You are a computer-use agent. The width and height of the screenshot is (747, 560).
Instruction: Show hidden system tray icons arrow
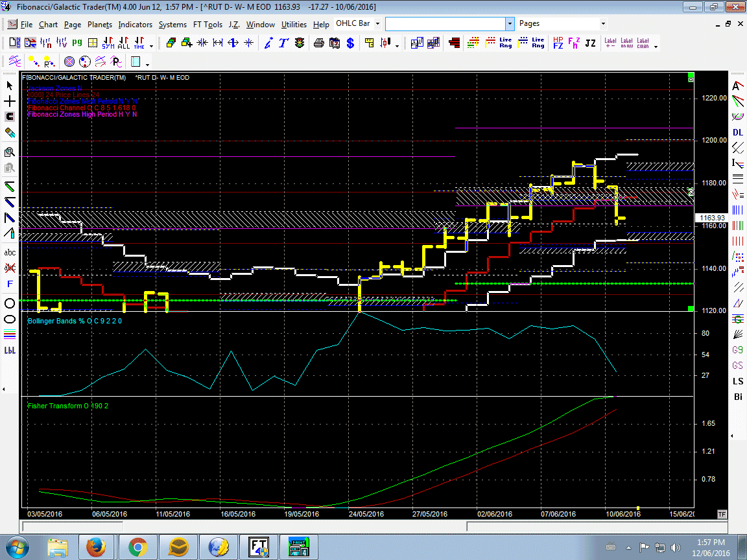tap(628, 547)
